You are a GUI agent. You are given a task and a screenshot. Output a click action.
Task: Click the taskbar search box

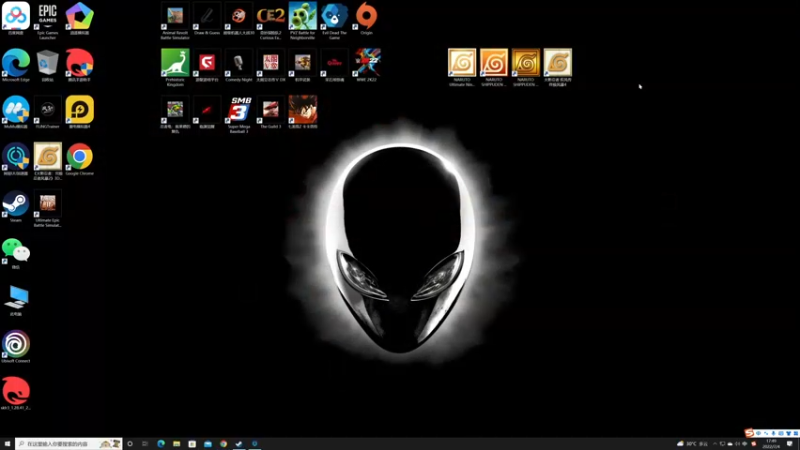[68, 444]
